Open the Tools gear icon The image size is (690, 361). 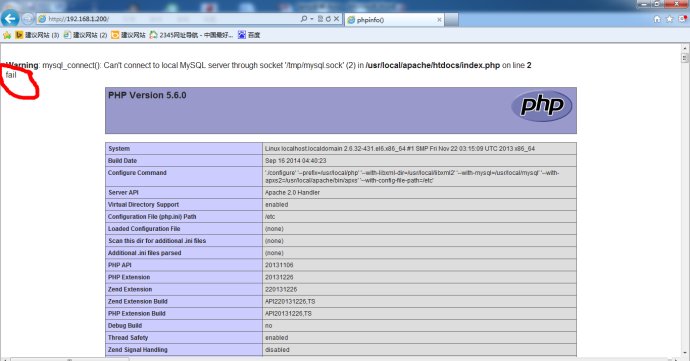pyautogui.click(x=683, y=19)
